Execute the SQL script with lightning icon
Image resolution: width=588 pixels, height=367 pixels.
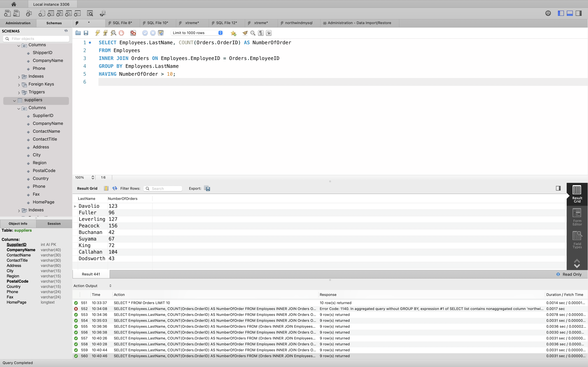(x=98, y=33)
